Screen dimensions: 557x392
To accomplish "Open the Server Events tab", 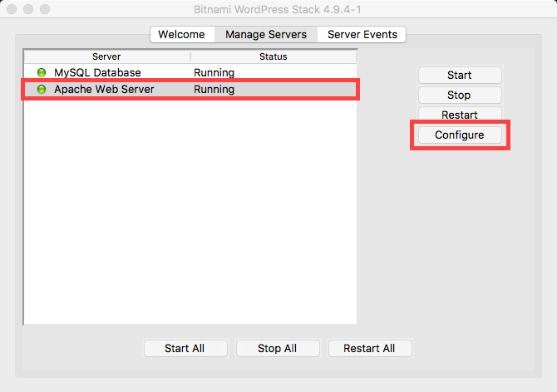I will coord(362,34).
